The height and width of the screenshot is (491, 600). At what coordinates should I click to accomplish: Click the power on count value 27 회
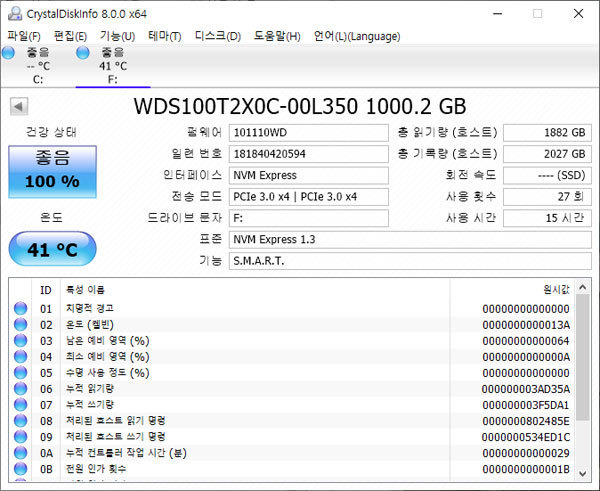[547, 197]
